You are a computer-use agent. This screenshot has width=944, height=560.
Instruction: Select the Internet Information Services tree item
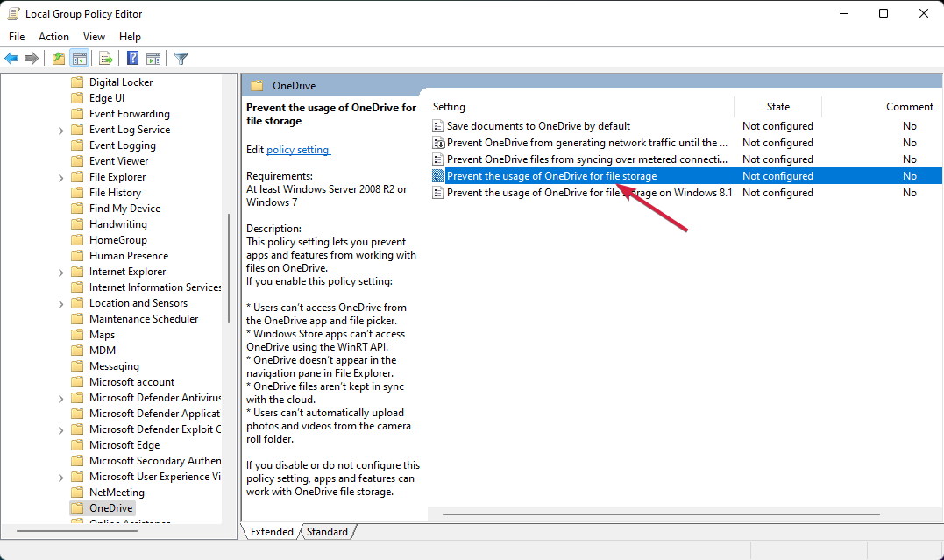pos(155,287)
